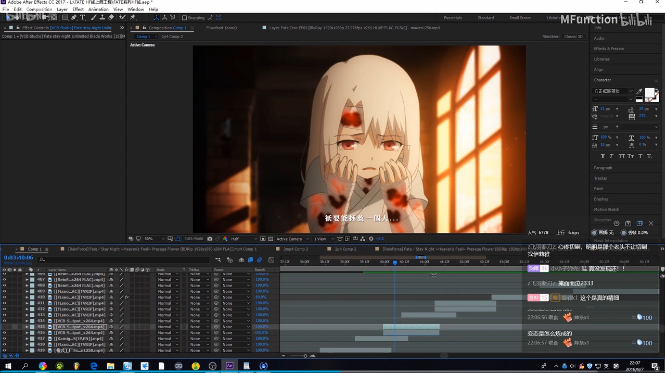Select the Puppet Pin tool
This screenshot has width=665, height=373.
[x=133, y=18]
